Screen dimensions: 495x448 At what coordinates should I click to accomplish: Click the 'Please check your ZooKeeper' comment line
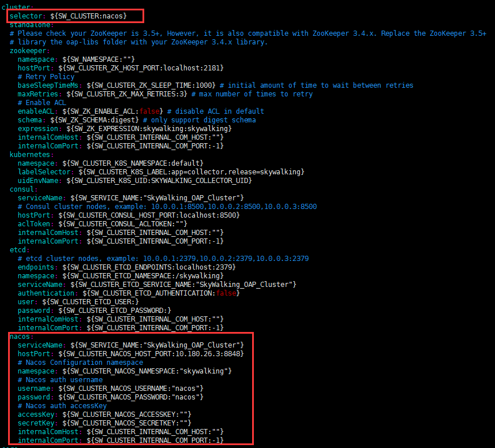point(248,33)
